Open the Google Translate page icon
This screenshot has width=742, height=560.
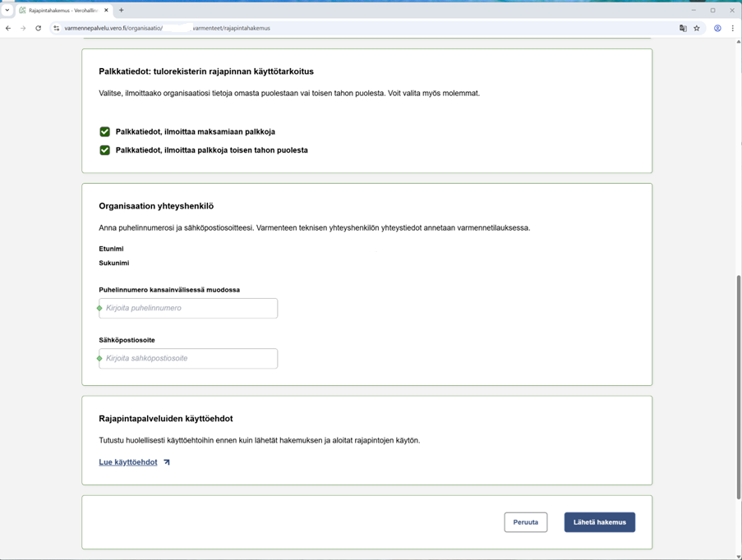click(x=683, y=28)
